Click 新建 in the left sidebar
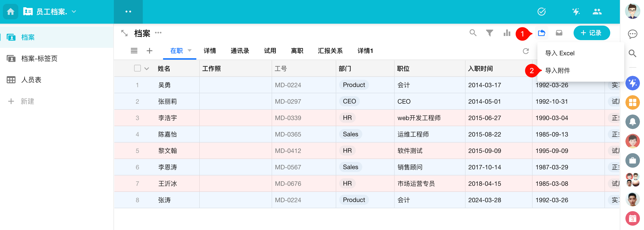Image resolution: width=644 pixels, height=230 pixels. [x=27, y=101]
